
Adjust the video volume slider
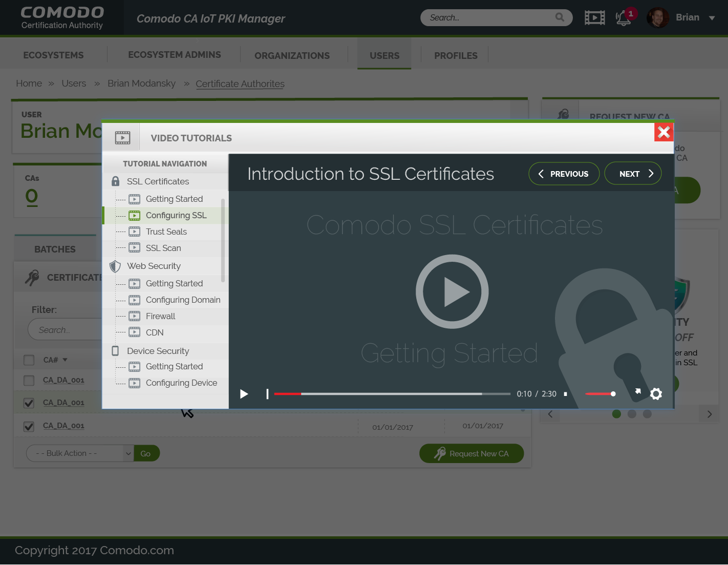click(x=600, y=394)
